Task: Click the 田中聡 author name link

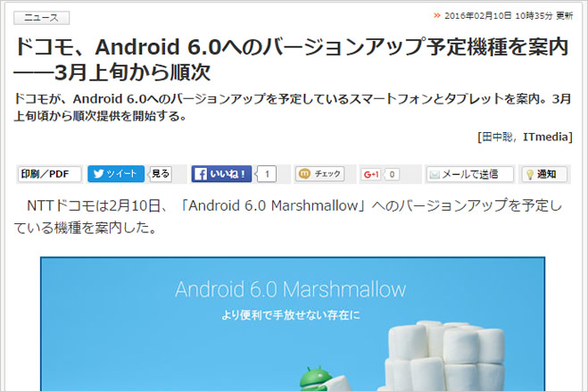Action: pyautogui.click(x=497, y=137)
